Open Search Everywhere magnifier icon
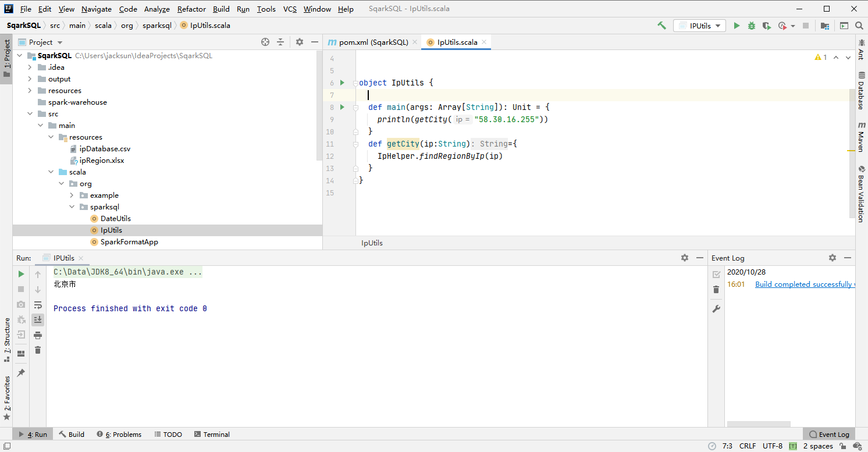Screen dimensions: 868x452 (x=859, y=26)
